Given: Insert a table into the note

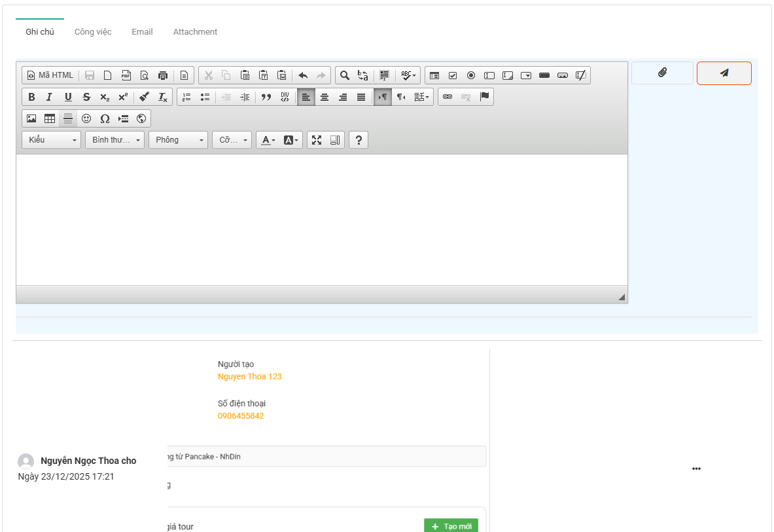Looking at the screenshot, I should (x=50, y=118).
